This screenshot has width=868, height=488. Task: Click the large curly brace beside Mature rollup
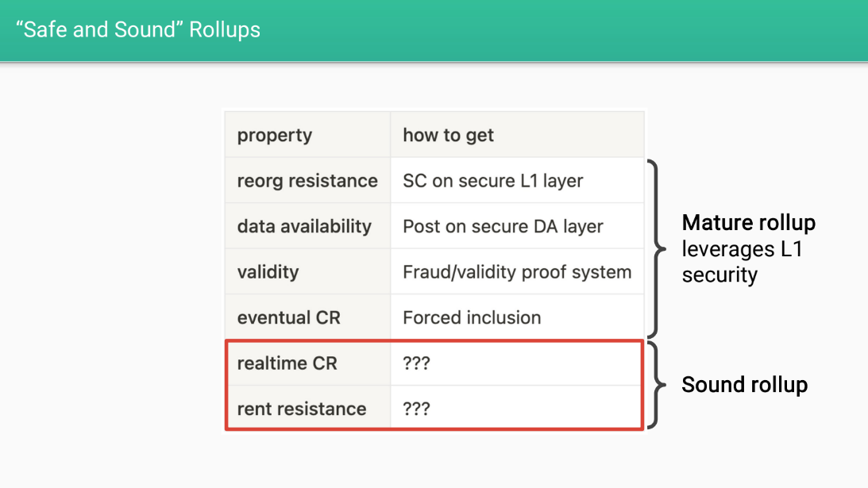(656, 248)
